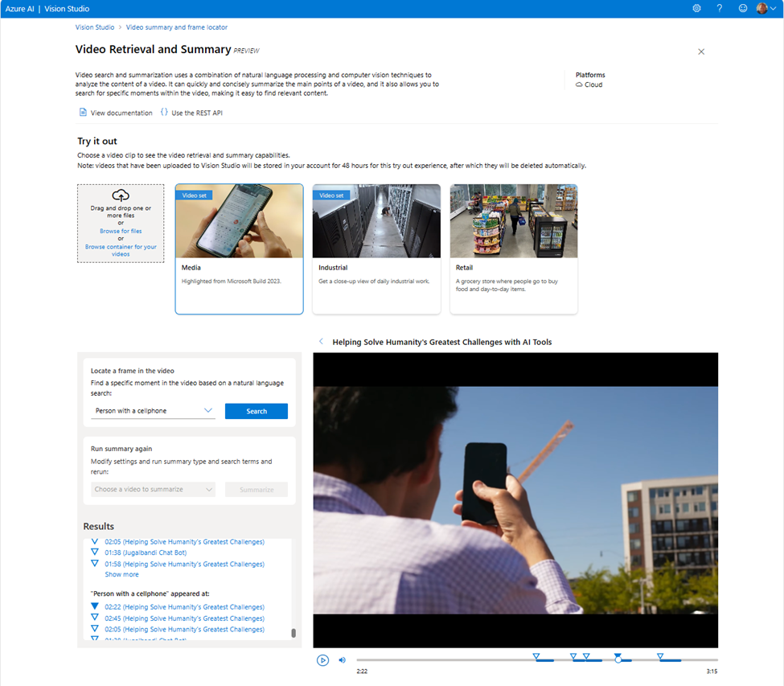Click the feedback smiley icon
Viewport: 784px width, 686px height.
point(743,9)
